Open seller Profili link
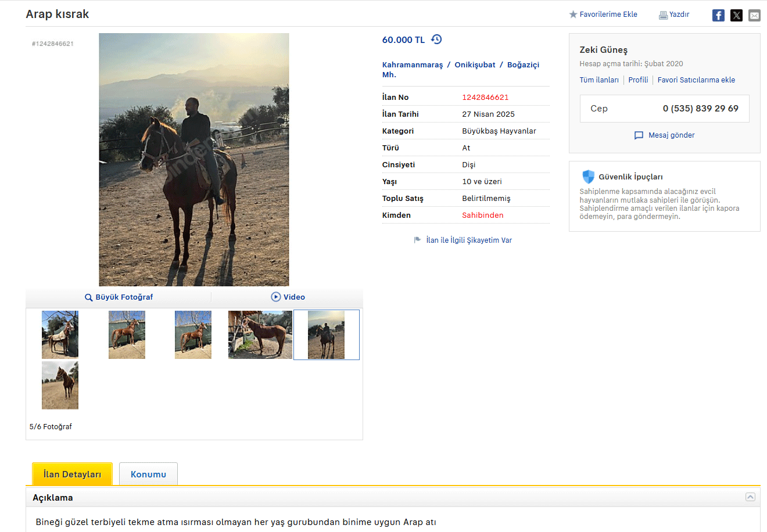The height and width of the screenshot is (532, 767). coord(638,80)
